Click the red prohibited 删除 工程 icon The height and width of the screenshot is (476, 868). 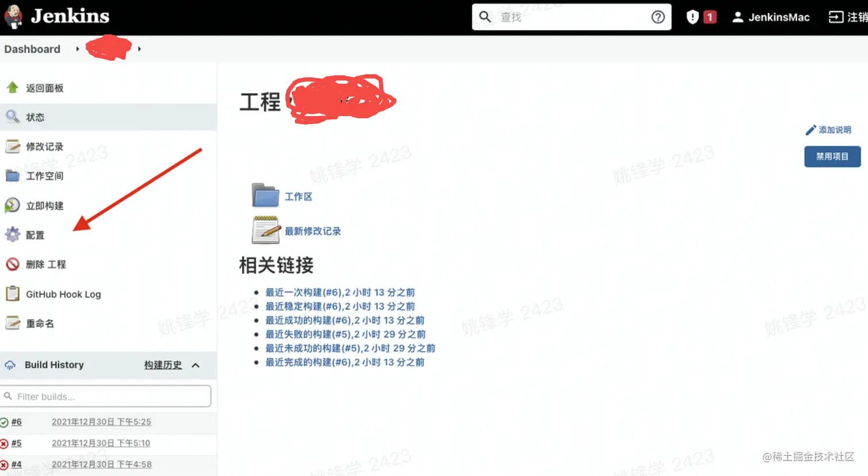(x=13, y=264)
